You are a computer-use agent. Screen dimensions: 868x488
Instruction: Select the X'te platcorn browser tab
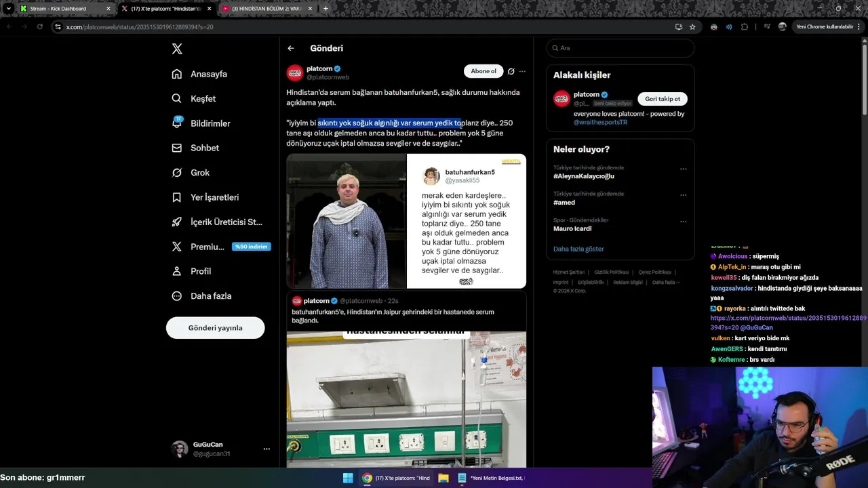point(166,9)
